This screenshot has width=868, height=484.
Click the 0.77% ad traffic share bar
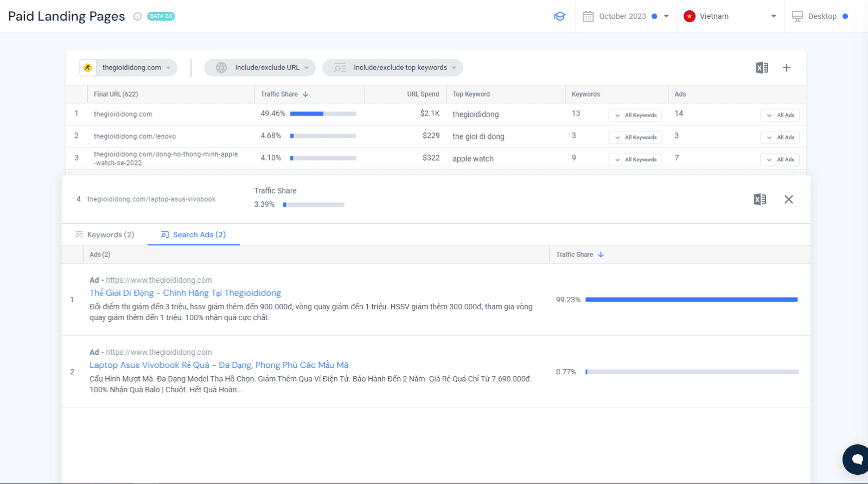click(x=692, y=372)
